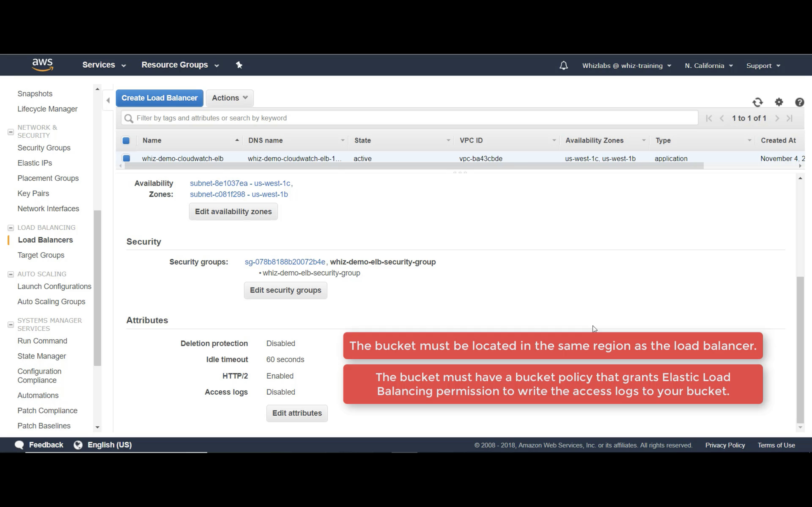Click the Edit attributes button
The image size is (812, 507).
pos(297,413)
